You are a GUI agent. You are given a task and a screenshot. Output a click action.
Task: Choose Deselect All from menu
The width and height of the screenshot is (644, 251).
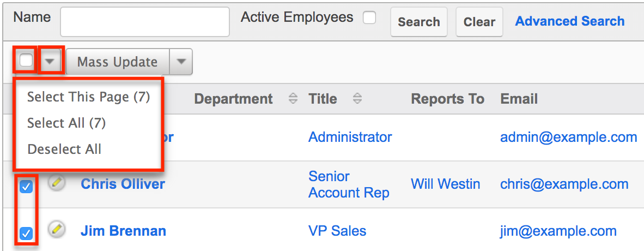pos(64,149)
